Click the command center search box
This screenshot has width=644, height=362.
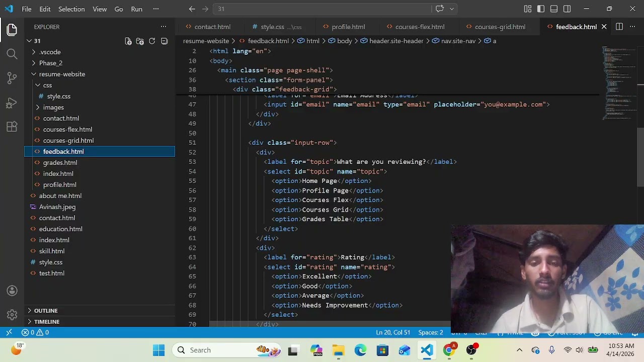pos(322,9)
